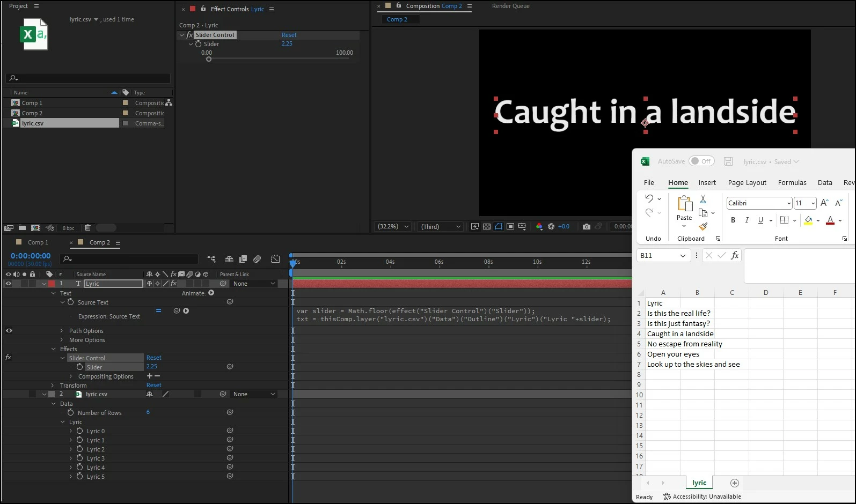
Task: Click the Region of Interest icon
Action: (x=510, y=227)
